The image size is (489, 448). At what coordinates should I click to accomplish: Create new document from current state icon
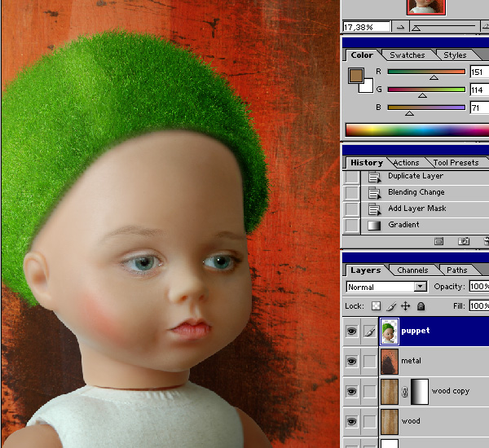pos(438,241)
